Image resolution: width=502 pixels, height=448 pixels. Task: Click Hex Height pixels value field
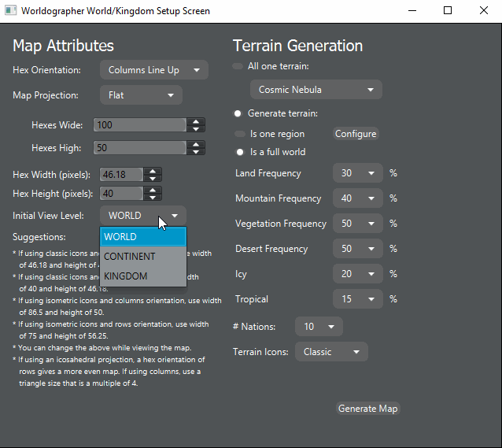click(x=121, y=194)
